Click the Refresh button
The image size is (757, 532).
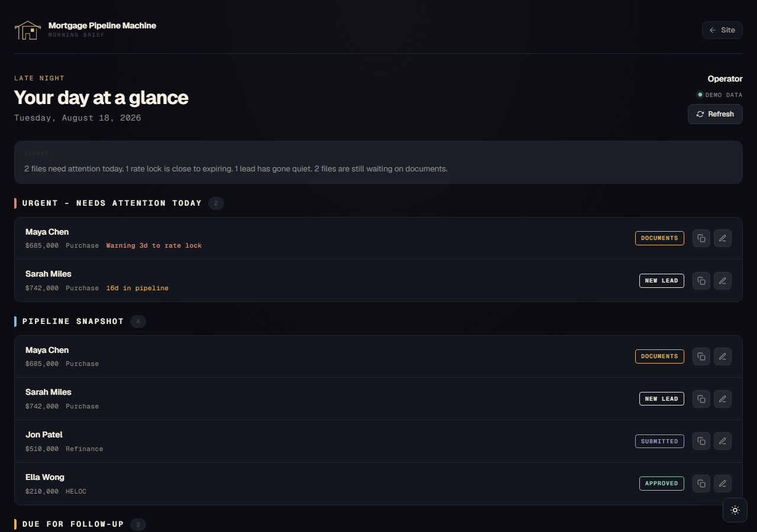pyautogui.click(x=715, y=114)
